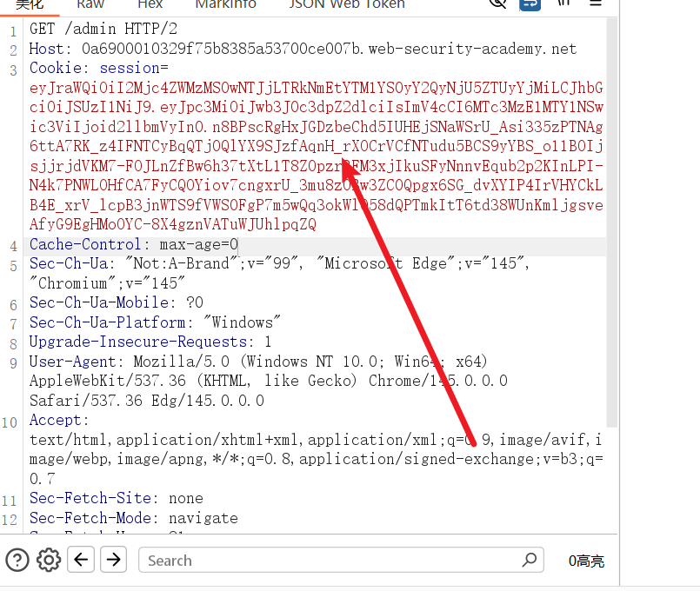Click the magnifier icon in search box
Viewport: 700px width, 591px height.
[x=528, y=560]
